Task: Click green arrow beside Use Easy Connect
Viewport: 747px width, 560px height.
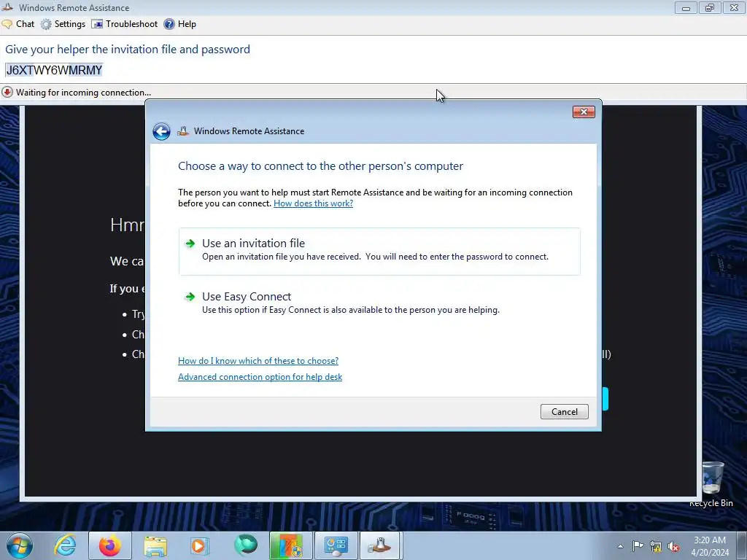Action: pyautogui.click(x=190, y=297)
